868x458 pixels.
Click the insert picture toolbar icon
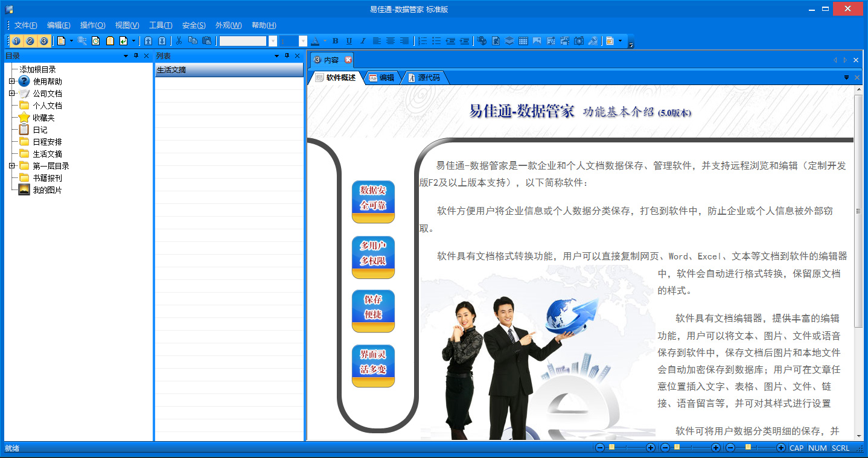(537, 41)
